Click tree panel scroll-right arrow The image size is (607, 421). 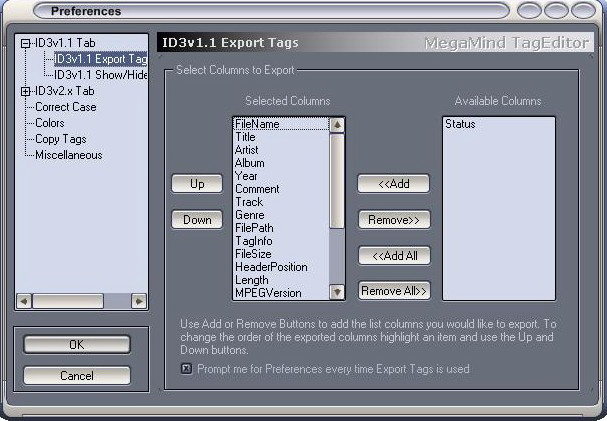pos(139,301)
